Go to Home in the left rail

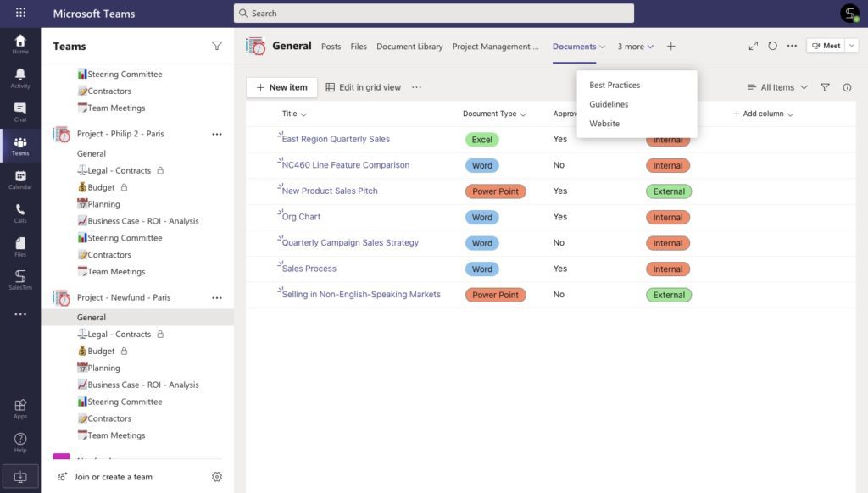pyautogui.click(x=20, y=44)
